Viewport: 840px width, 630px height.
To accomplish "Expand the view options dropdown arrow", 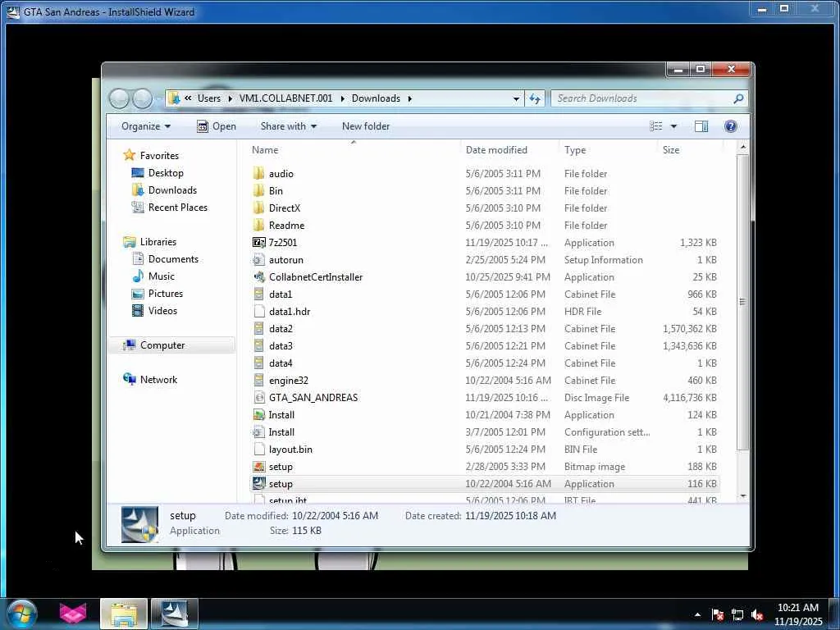I will pyautogui.click(x=673, y=126).
